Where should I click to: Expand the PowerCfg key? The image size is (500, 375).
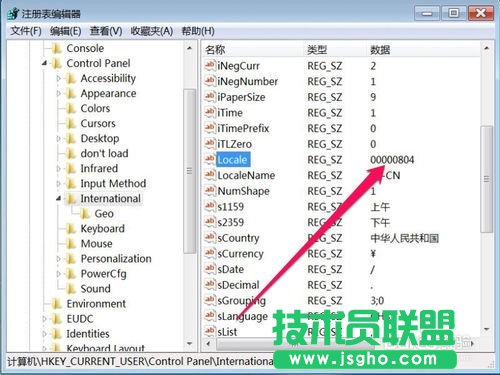(59, 274)
